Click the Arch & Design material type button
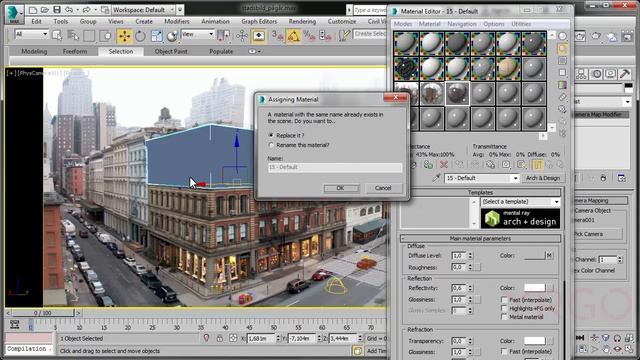This screenshot has width=640, height=360. (543, 178)
